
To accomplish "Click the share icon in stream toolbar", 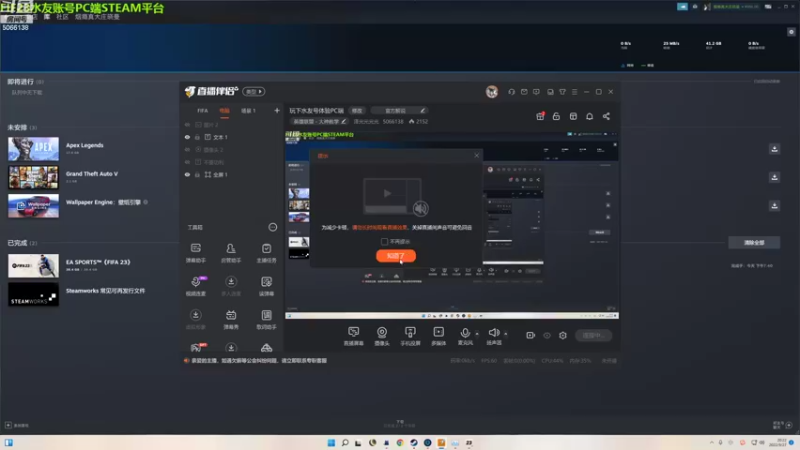I will point(606,116).
